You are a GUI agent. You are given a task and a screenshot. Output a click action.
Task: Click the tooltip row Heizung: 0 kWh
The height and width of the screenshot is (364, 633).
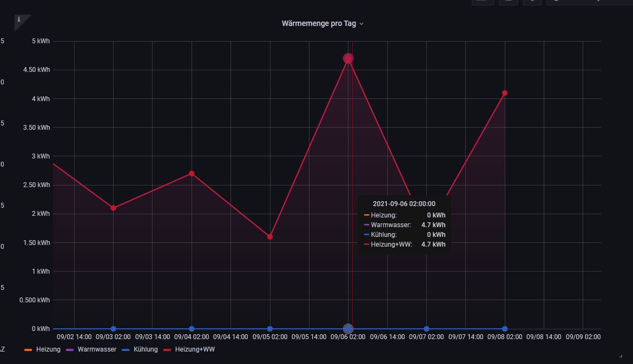pos(405,215)
